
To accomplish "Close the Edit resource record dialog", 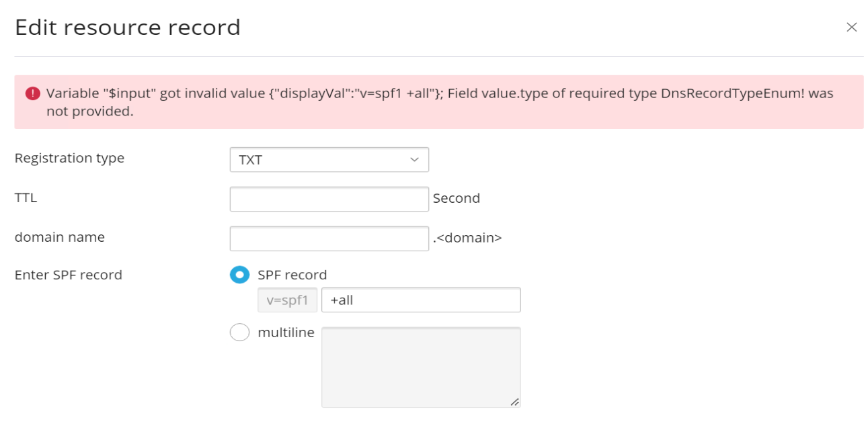I will point(851,28).
